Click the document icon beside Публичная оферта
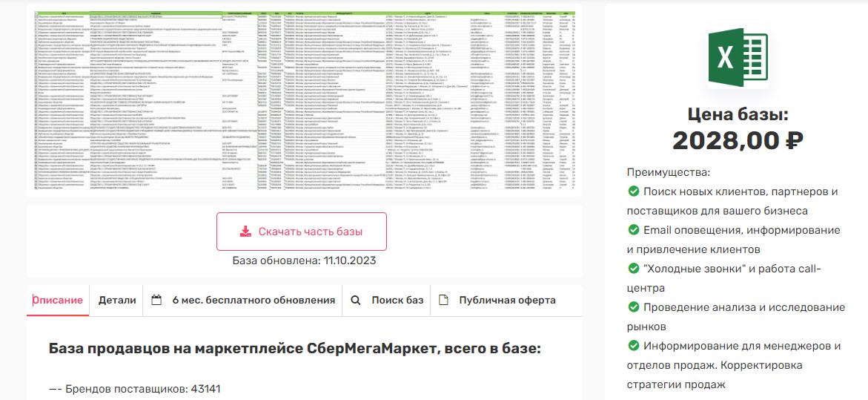Viewport: 868px width, 400px height. pos(443,301)
